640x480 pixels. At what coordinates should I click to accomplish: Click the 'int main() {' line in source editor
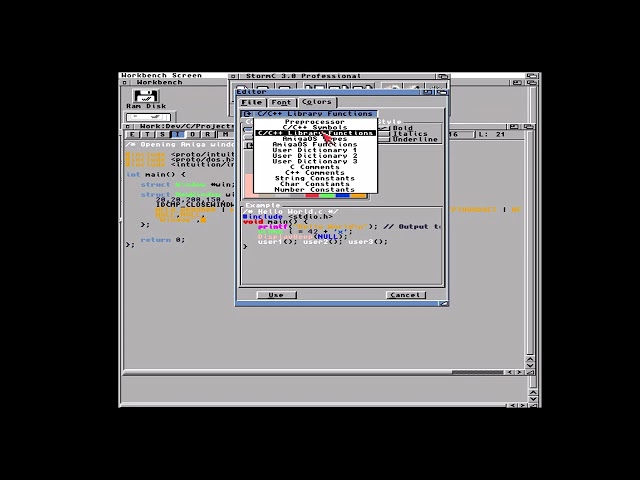[156, 175]
